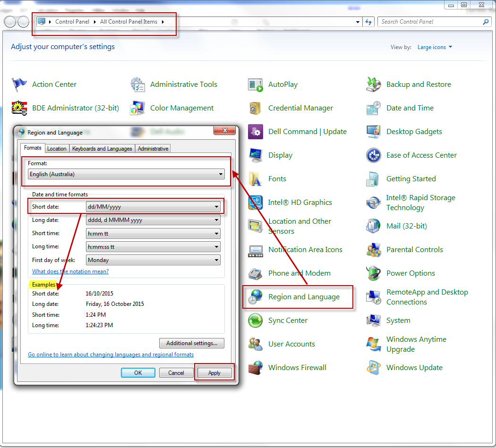
Task: Open the User Accounts icon
Action: (256, 344)
